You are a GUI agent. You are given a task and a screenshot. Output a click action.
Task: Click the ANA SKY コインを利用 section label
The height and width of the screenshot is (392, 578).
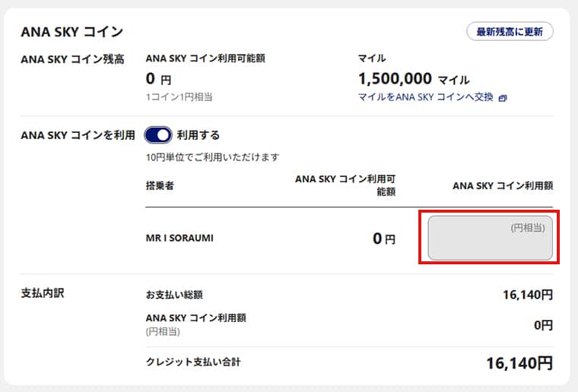coord(78,135)
